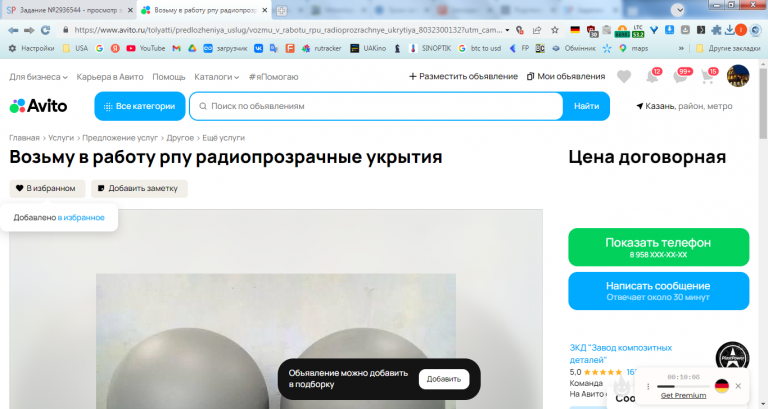Show more hidden bookmarks with chevron
The image size is (768, 409).
point(681,48)
